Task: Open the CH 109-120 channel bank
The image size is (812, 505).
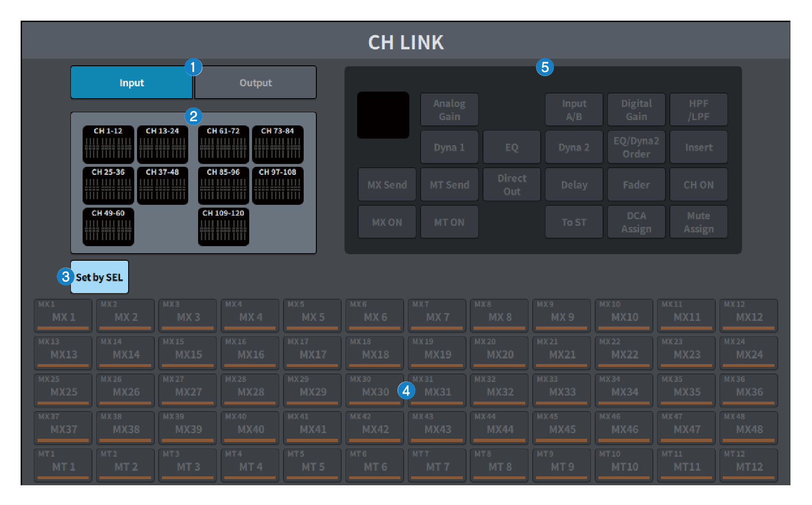Action: point(223,226)
